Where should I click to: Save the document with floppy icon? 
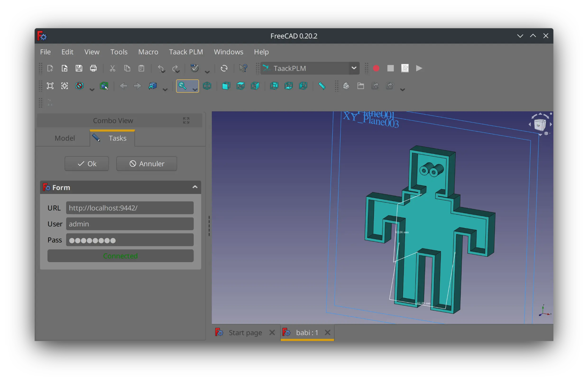pyautogui.click(x=79, y=68)
